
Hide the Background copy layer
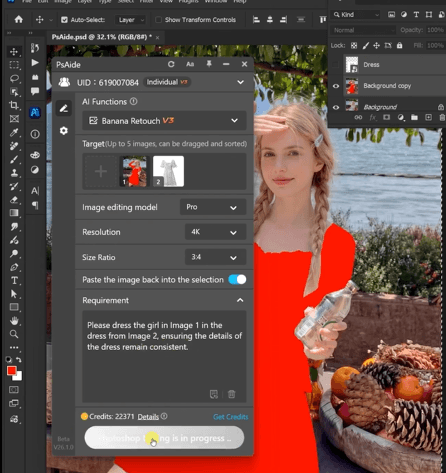pos(336,86)
